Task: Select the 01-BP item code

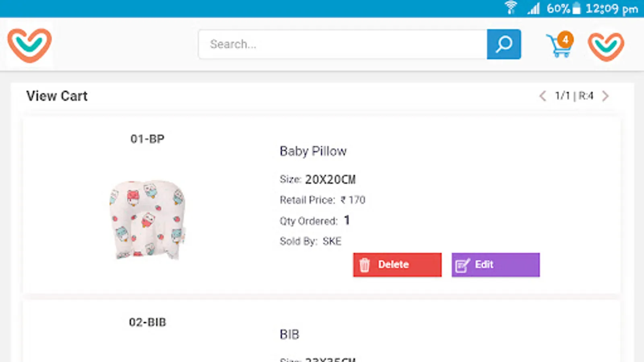Action: pyautogui.click(x=147, y=139)
